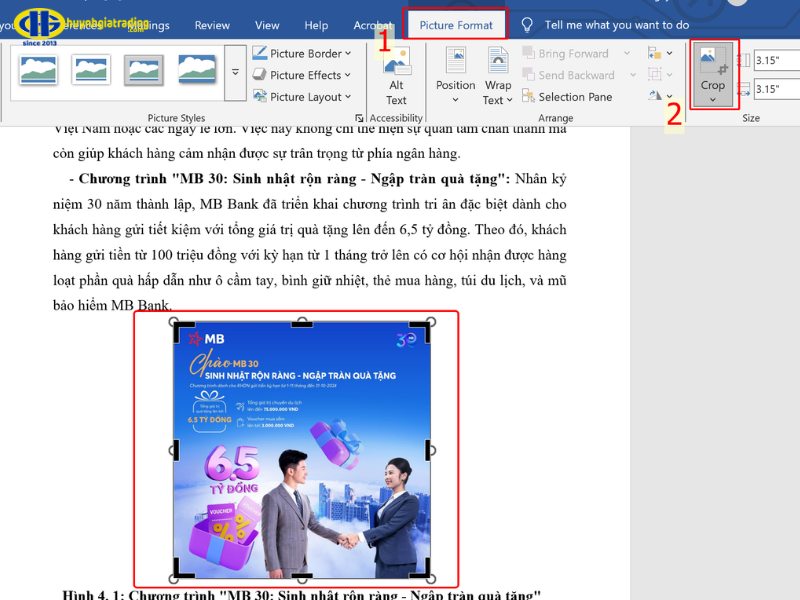Click the lightbulb Tell Me icon
Screen dimensions: 800x600
click(527, 25)
